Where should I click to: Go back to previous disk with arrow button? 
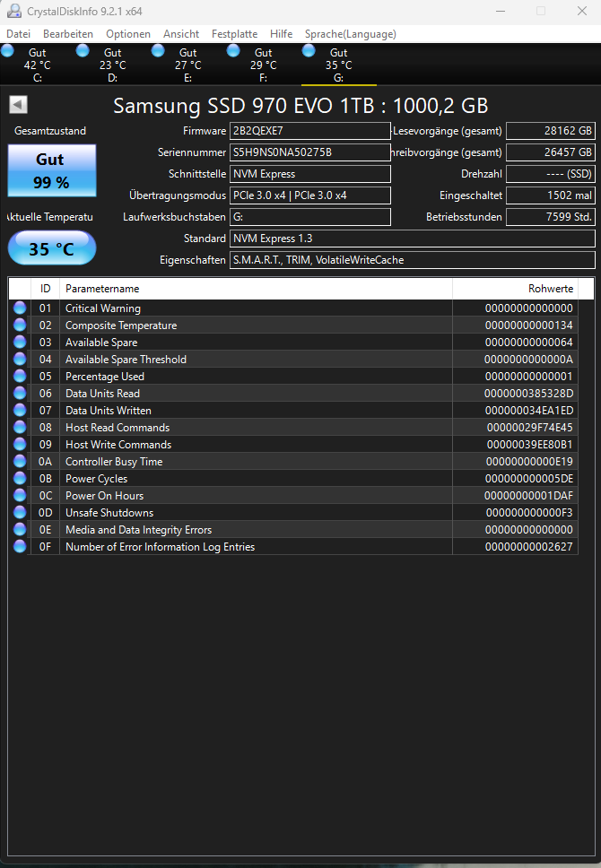click(x=18, y=105)
